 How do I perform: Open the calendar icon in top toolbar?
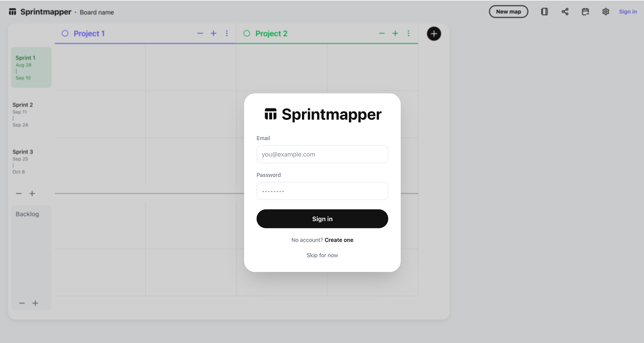[585, 12]
